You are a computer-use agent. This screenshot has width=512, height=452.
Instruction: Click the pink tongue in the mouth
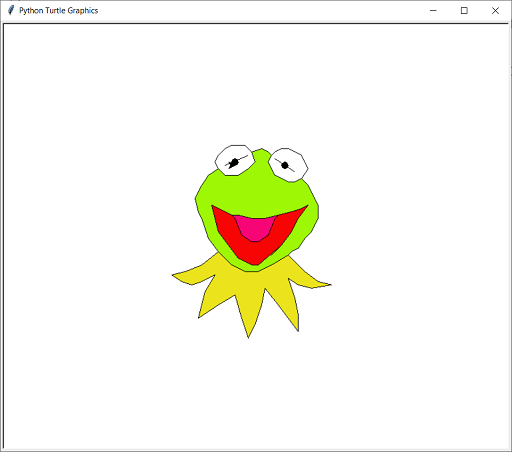point(255,228)
